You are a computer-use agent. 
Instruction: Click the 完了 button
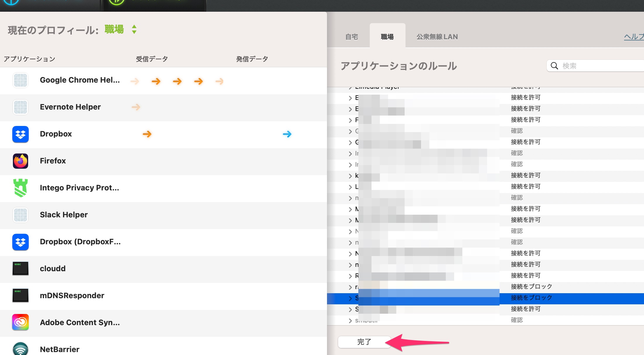point(364,342)
